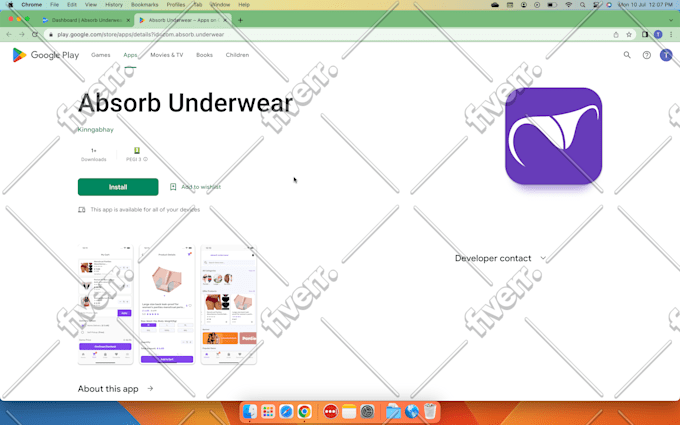Expand the Developer contact section
This screenshot has width=680, height=425.
(500, 258)
